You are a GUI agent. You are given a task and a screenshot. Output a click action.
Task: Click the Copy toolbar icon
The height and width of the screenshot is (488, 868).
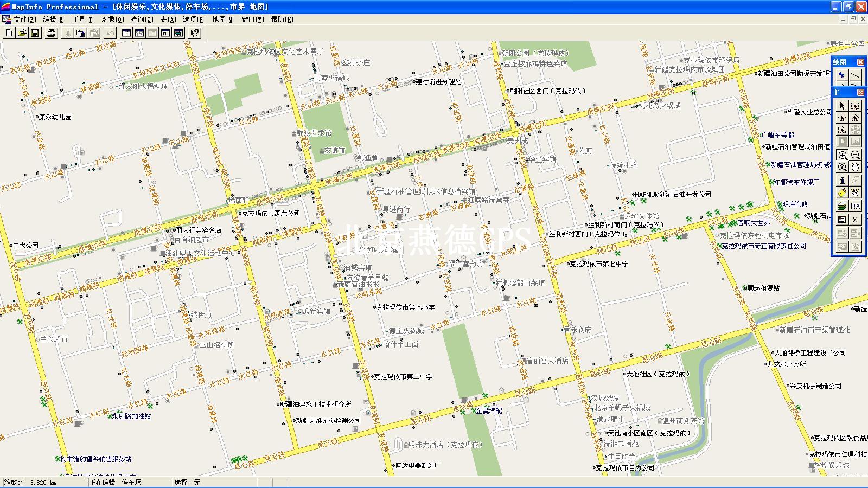coord(80,33)
